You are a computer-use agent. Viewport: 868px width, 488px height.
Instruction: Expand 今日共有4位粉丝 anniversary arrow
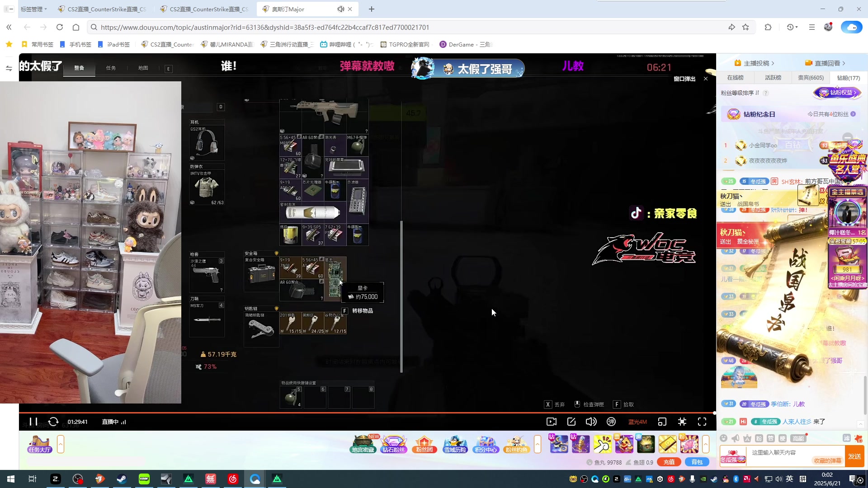click(853, 114)
